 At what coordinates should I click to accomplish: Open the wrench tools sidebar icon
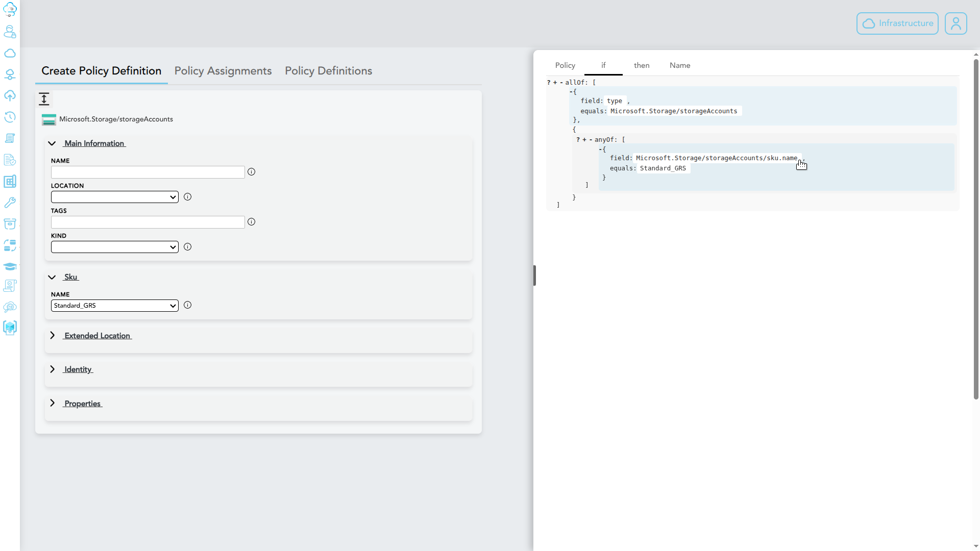(10, 203)
